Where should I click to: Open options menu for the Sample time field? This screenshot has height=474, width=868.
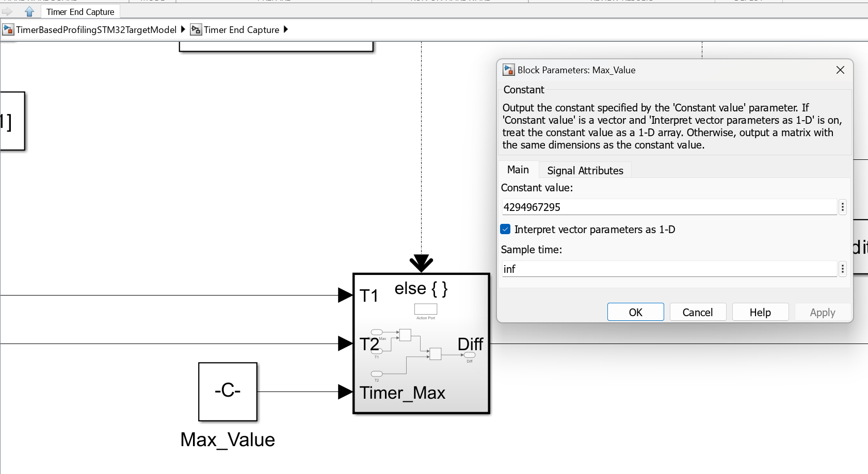(842, 269)
